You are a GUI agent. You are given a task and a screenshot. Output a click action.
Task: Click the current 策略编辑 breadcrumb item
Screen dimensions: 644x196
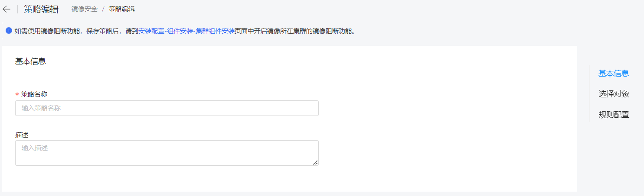tap(121, 9)
